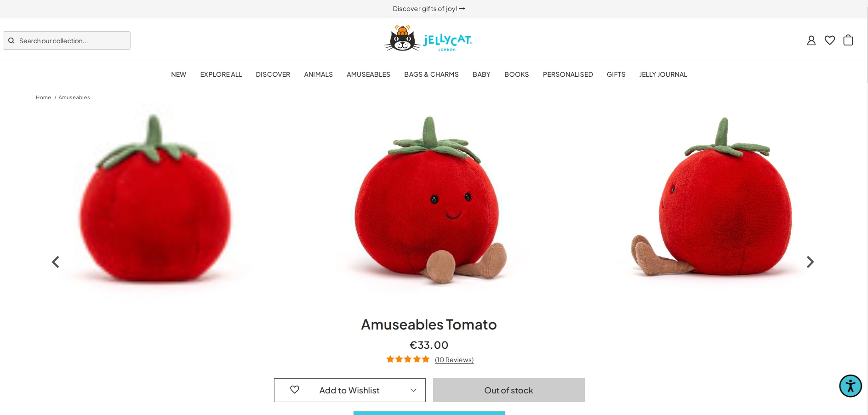Image resolution: width=868 pixels, height=415 pixels.
Task: Open the Amuseables navigation menu
Action: (x=368, y=74)
